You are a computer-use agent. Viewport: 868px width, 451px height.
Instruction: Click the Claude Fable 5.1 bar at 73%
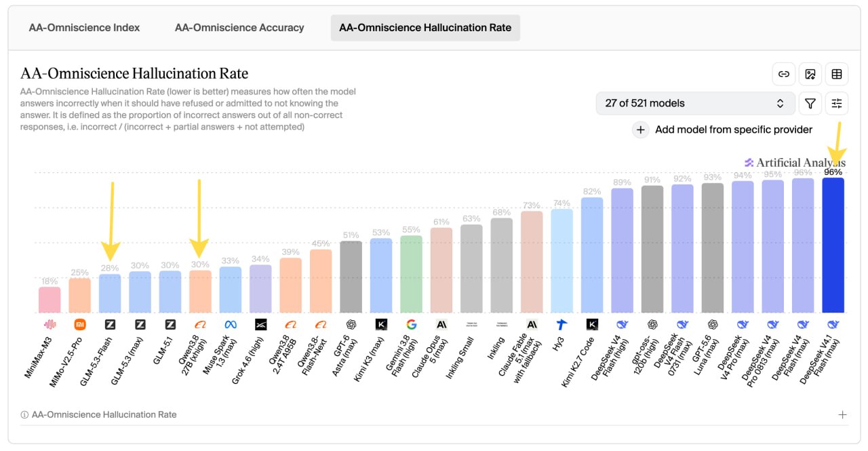click(532, 262)
